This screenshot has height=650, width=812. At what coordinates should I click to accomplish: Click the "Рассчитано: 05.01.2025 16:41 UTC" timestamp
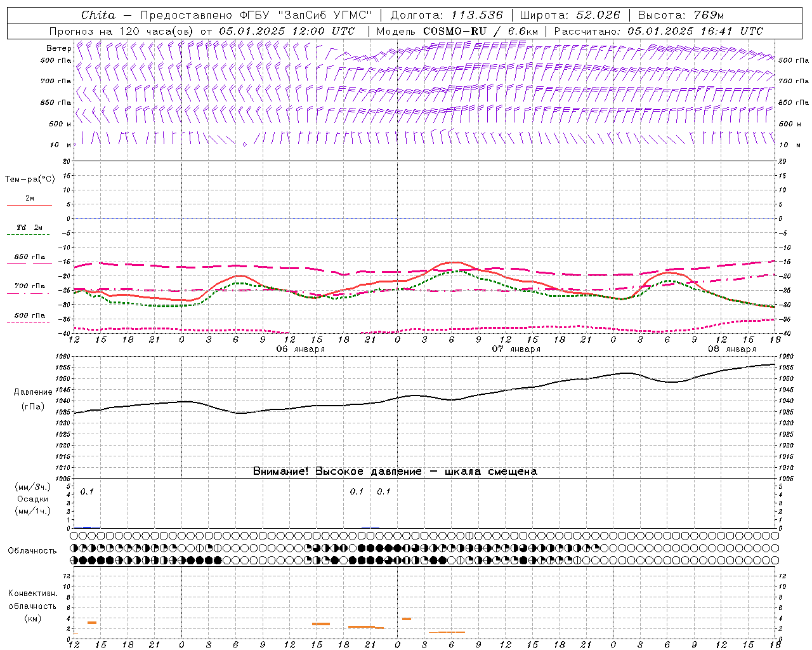click(x=658, y=31)
